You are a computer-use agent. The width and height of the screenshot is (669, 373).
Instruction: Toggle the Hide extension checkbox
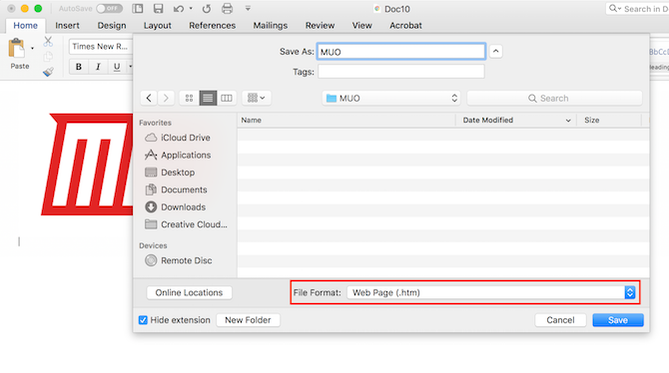(x=143, y=320)
